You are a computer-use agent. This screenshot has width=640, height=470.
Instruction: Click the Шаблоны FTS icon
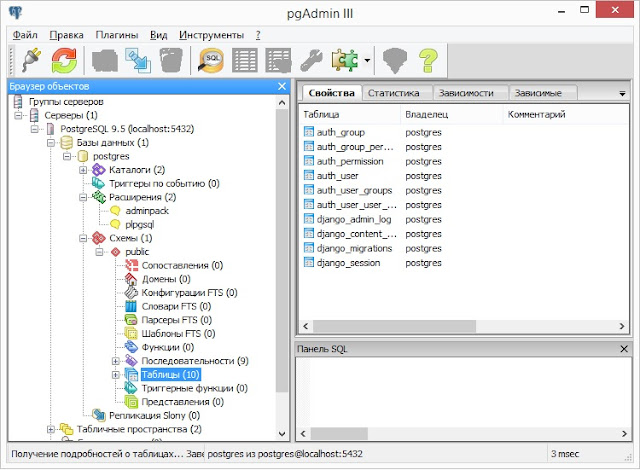pyautogui.click(x=131, y=333)
